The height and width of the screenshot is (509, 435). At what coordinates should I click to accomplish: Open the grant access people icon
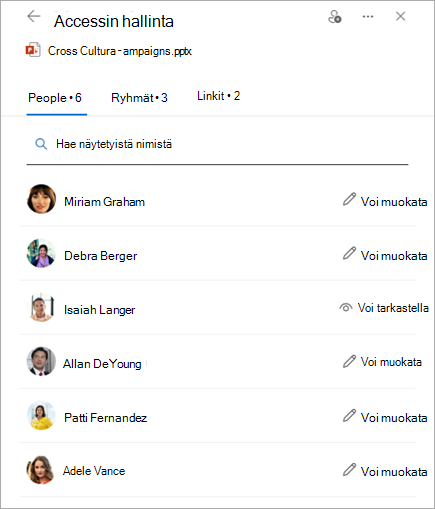[335, 17]
